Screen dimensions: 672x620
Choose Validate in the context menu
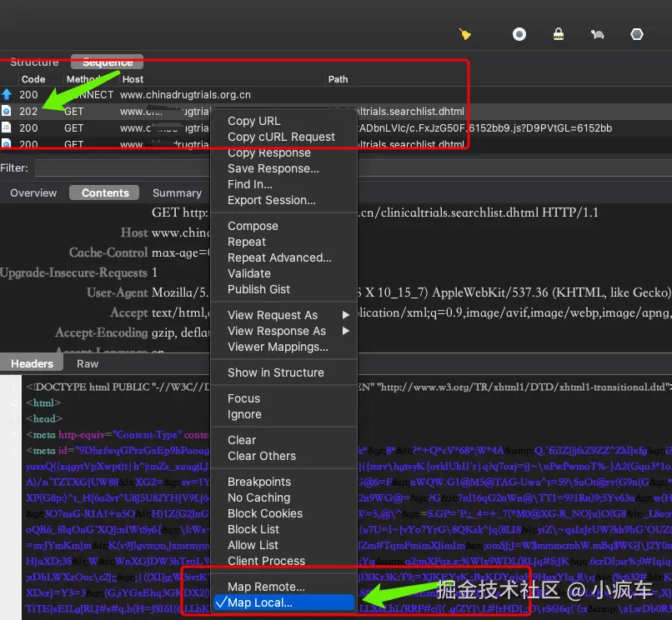point(283,273)
